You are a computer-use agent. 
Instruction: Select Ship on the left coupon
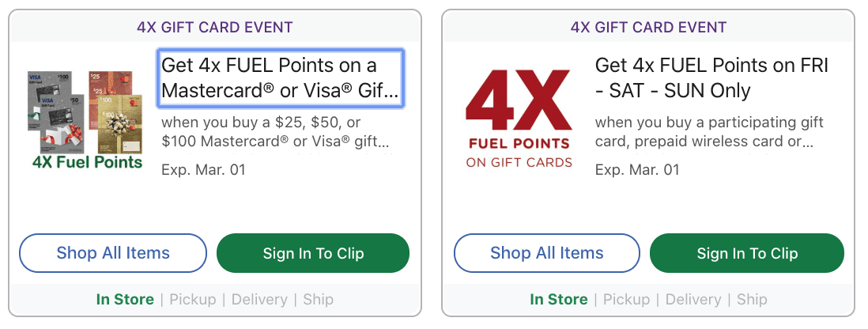tap(319, 300)
